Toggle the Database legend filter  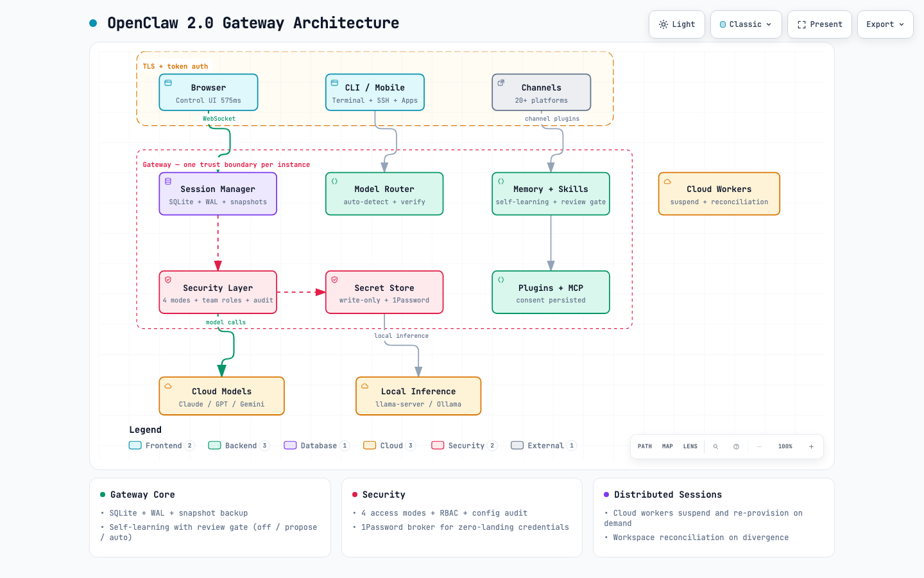point(317,446)
